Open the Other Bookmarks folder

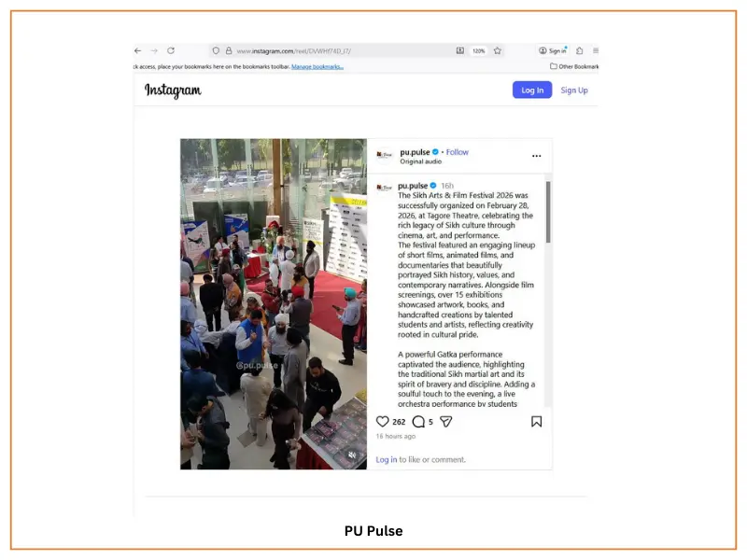pyautogui.click(x=574, y=66)
